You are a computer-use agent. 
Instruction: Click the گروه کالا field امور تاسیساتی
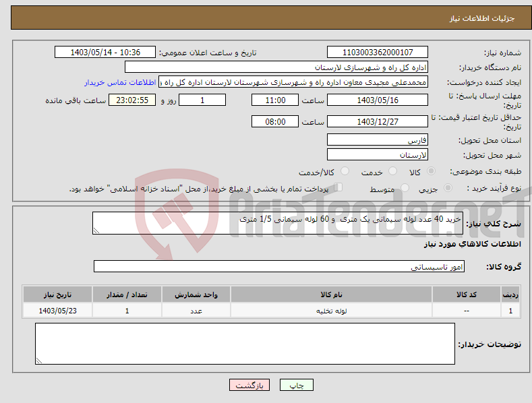pos(279,267)
